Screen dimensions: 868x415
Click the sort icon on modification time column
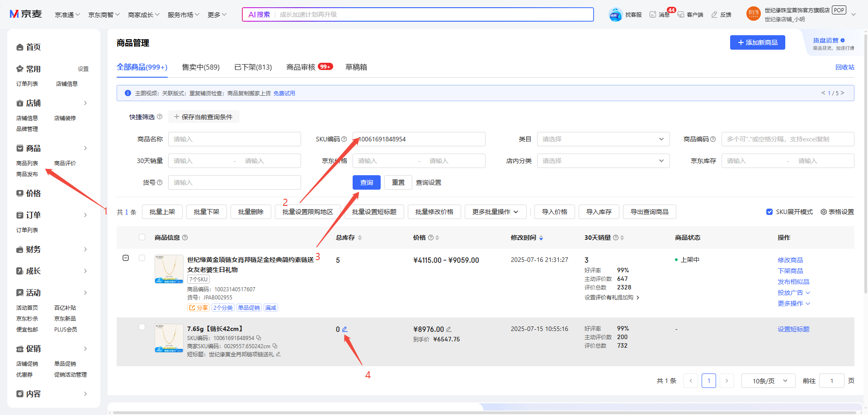[541, 238]
